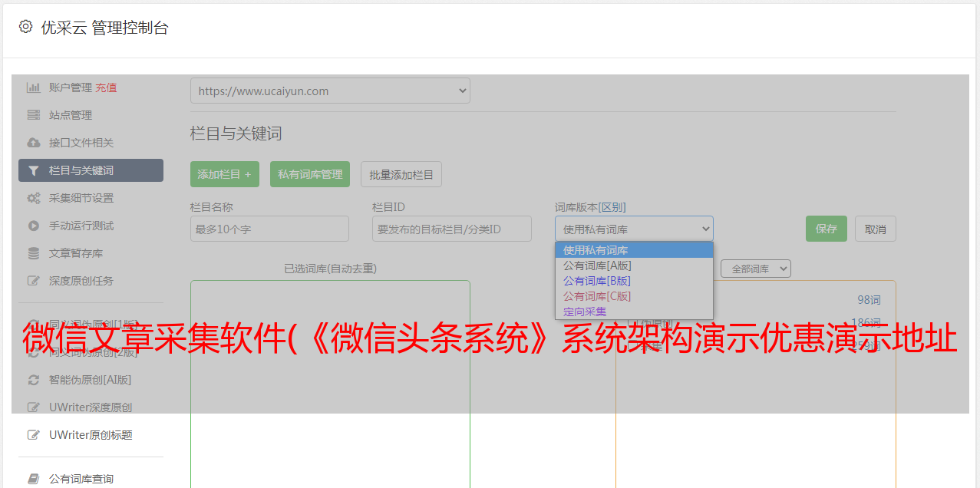Image resolution: width=980 pixels, height=488 pixels.
Task: Click the green 保存 button
Action: pos(827,229)
